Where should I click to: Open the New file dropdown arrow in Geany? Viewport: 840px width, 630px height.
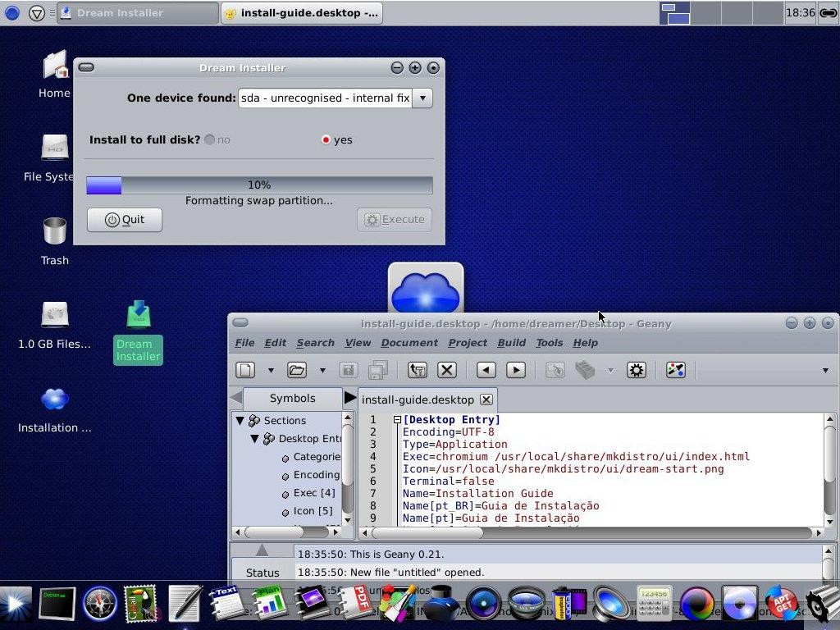(271, 370)
